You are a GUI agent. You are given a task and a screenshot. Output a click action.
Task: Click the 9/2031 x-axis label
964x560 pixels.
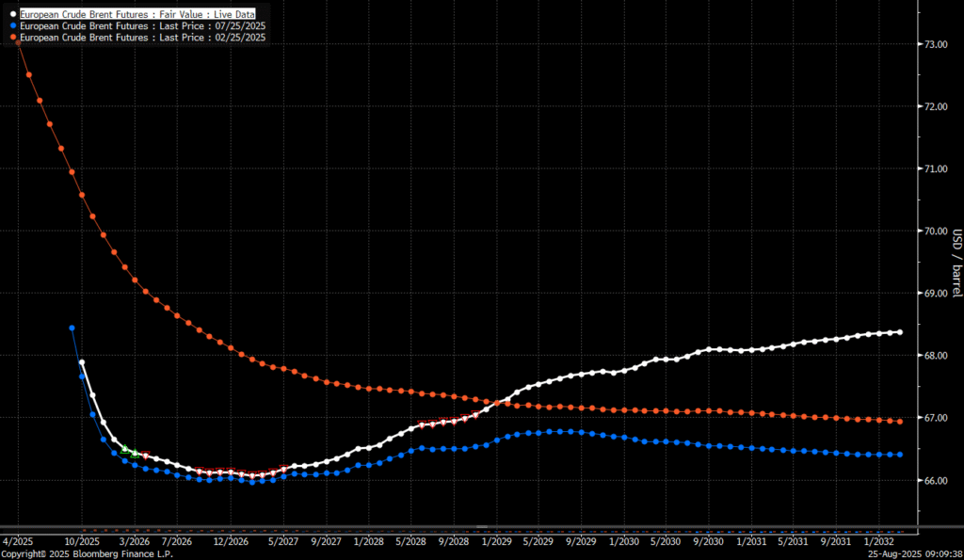point(836,541)
